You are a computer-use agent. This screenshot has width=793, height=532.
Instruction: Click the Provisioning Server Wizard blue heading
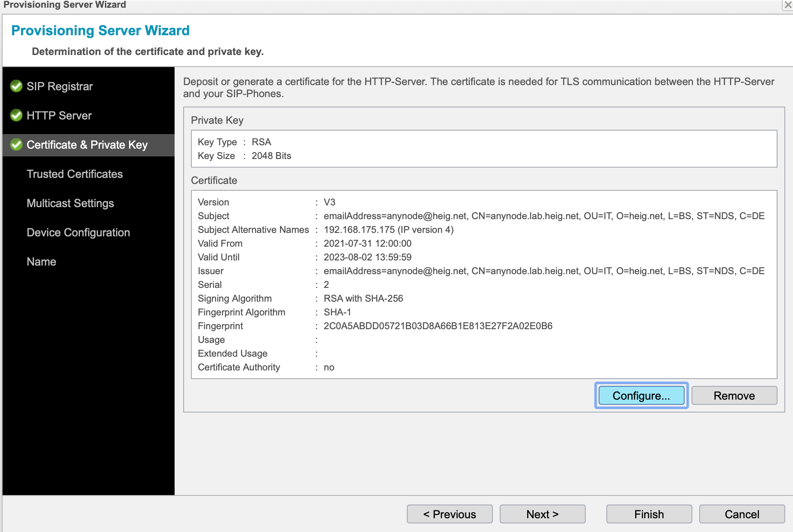point(100,31)
